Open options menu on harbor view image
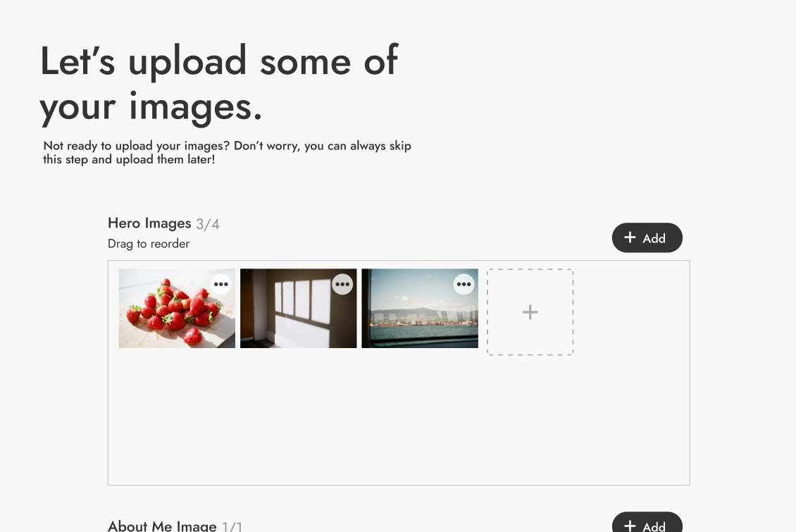The height and width of the screenshot is (532, 796). pyautogui.click(x=464, y=284)
